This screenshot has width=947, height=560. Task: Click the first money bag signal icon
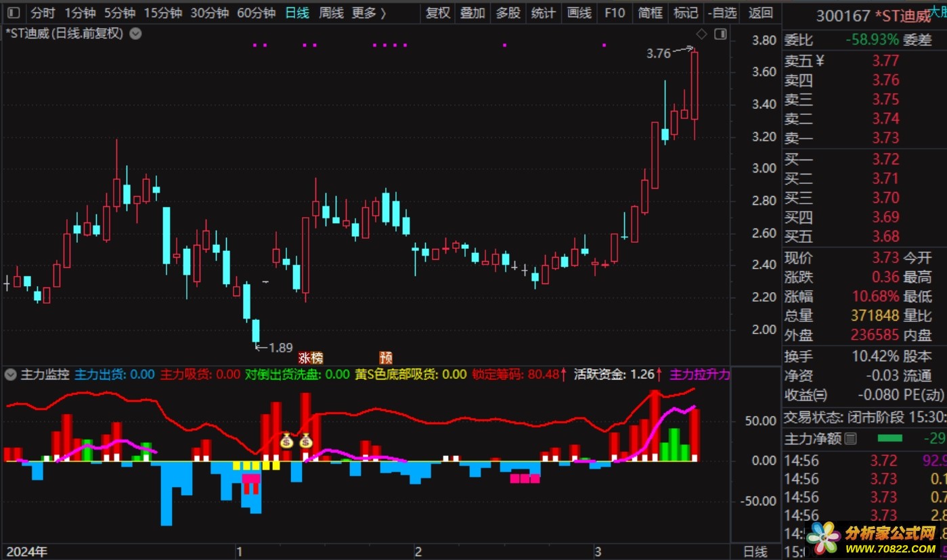287,441
